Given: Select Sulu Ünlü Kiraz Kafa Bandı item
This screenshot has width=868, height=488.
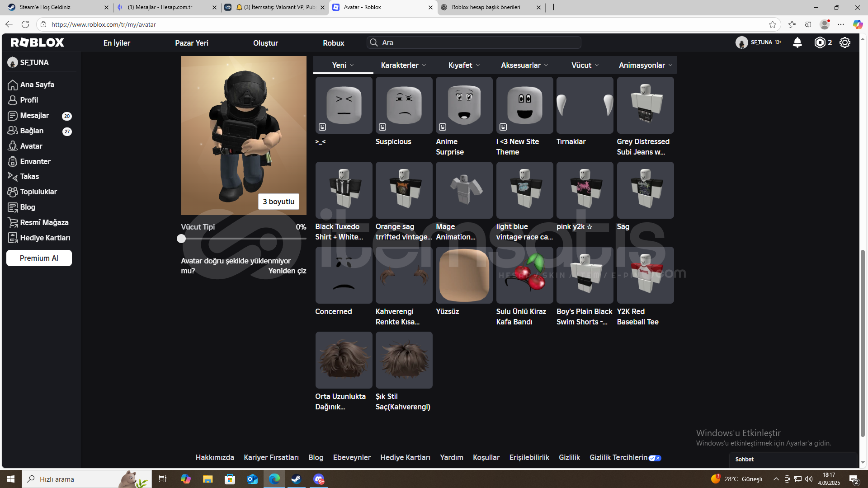Looking at the screenshot, I should click(x=524, y=275).
